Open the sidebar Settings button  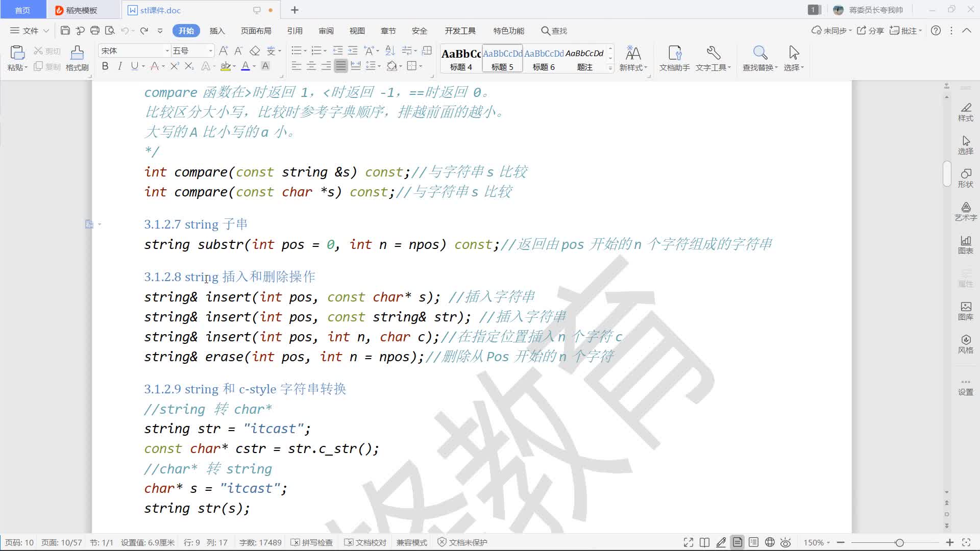[x=965, y=388]
